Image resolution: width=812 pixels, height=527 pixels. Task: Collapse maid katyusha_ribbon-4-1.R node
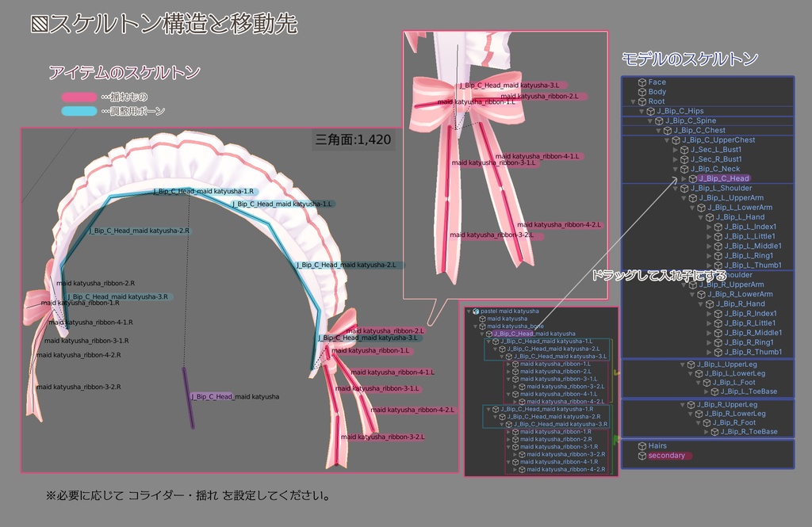pyautogui.click(x=508, y=462)
